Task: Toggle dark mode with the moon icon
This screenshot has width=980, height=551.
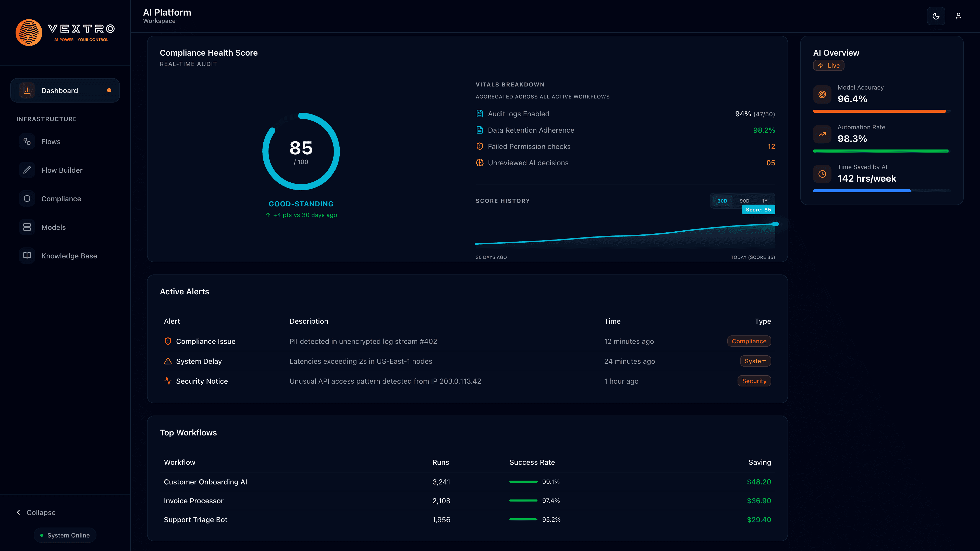Action: pos(936,16)
